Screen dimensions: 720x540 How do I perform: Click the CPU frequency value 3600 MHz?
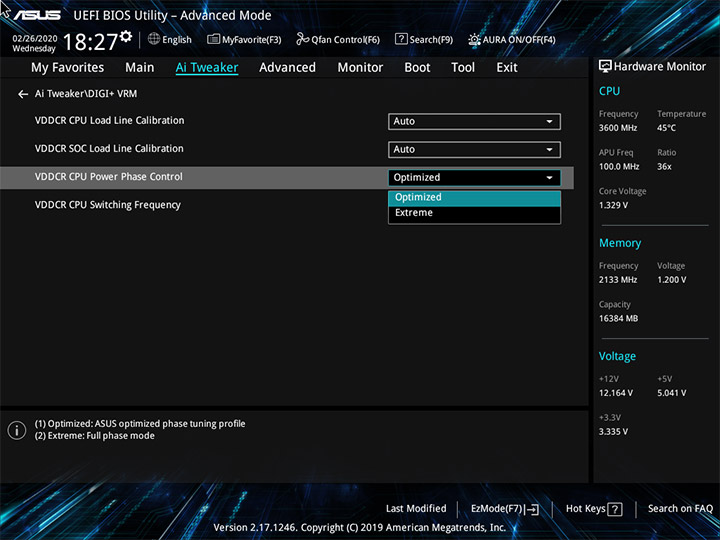(618, 128)
